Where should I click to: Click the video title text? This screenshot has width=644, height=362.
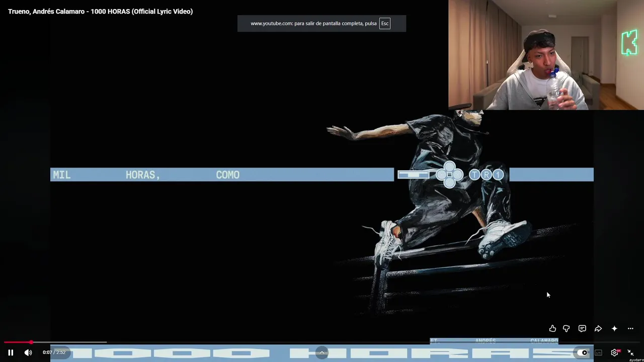pyautogui.click(x=100, y=12)
